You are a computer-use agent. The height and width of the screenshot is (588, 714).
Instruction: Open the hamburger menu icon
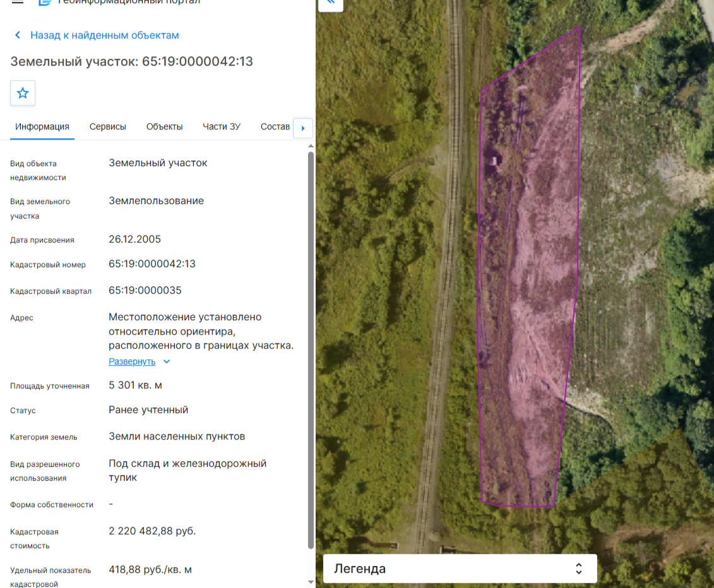click(17, 1)
